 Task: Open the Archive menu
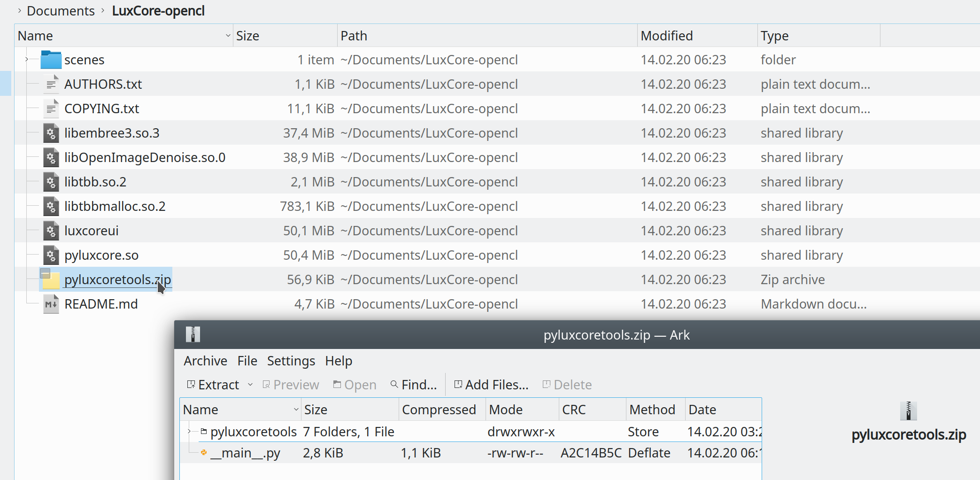pyautogui.click(x=205, y=361)
